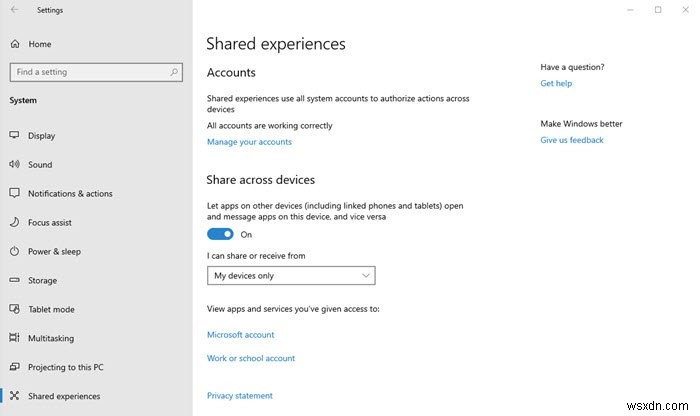This screenshot has height=416, width=700.
Task: Click Give us feedback link
Action: tap(572, 141)
